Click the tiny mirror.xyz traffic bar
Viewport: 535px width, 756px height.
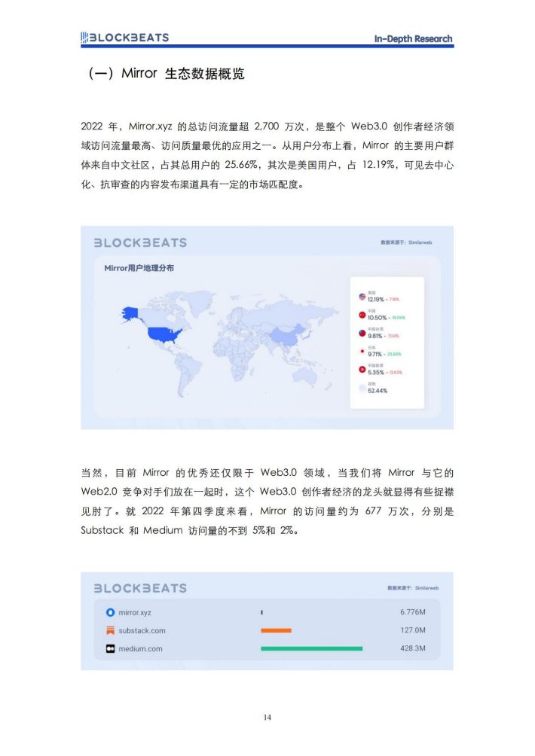point(261,612)
